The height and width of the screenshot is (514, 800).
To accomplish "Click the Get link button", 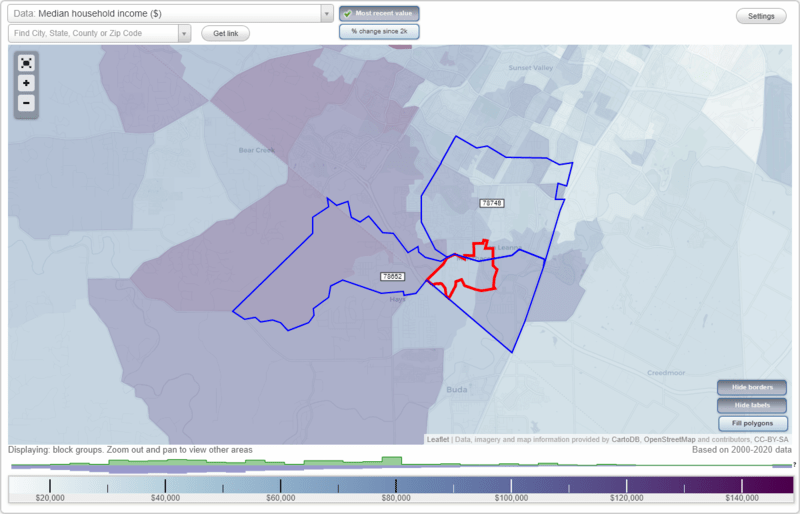I will point(226,34).
